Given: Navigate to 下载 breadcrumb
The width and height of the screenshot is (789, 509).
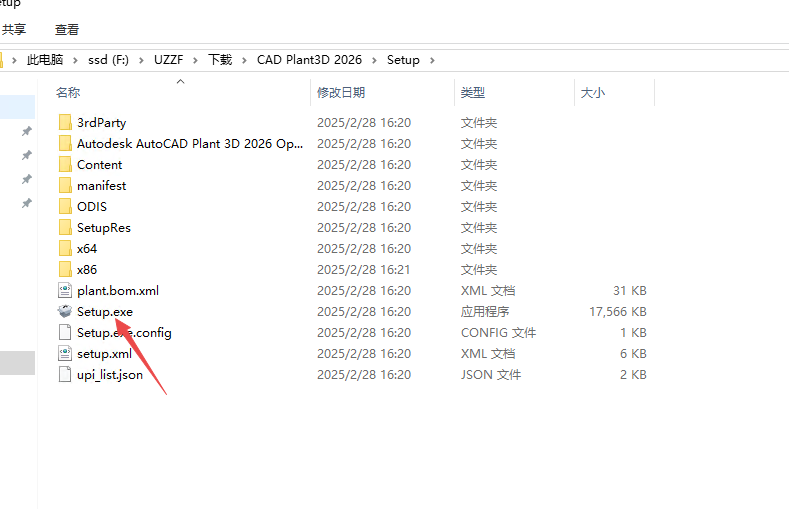Looking at the screenshot, I should coord(220,60).
